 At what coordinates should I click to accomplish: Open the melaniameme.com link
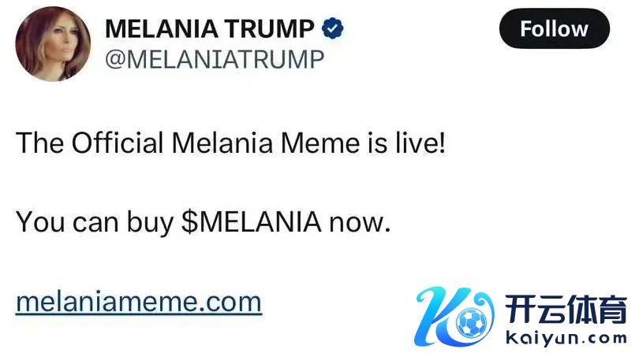tap(139, 302)
